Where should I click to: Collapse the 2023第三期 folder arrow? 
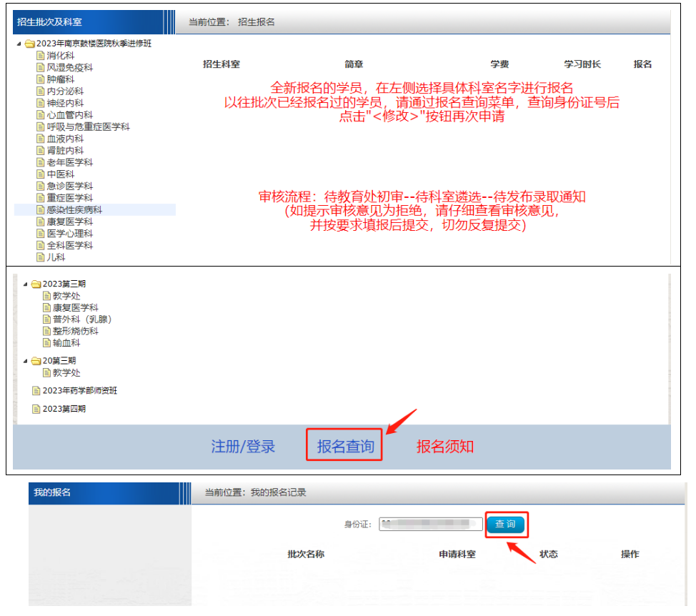pyautogui.click(x=25, y=284)
